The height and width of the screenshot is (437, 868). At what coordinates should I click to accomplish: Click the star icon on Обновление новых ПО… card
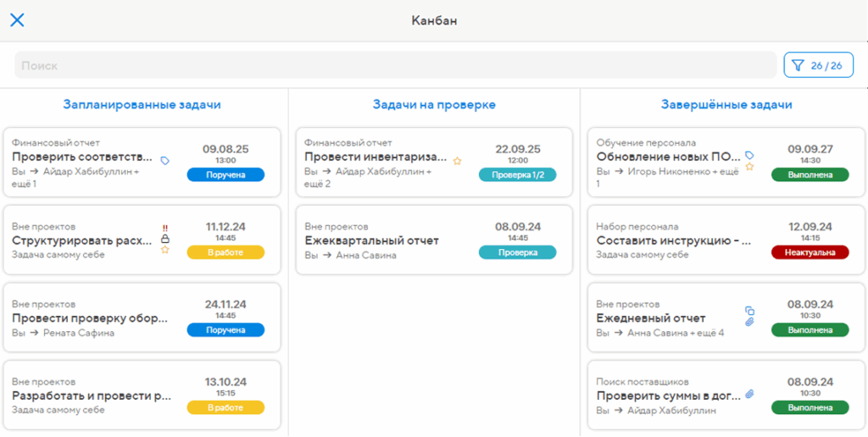(749, 166)
